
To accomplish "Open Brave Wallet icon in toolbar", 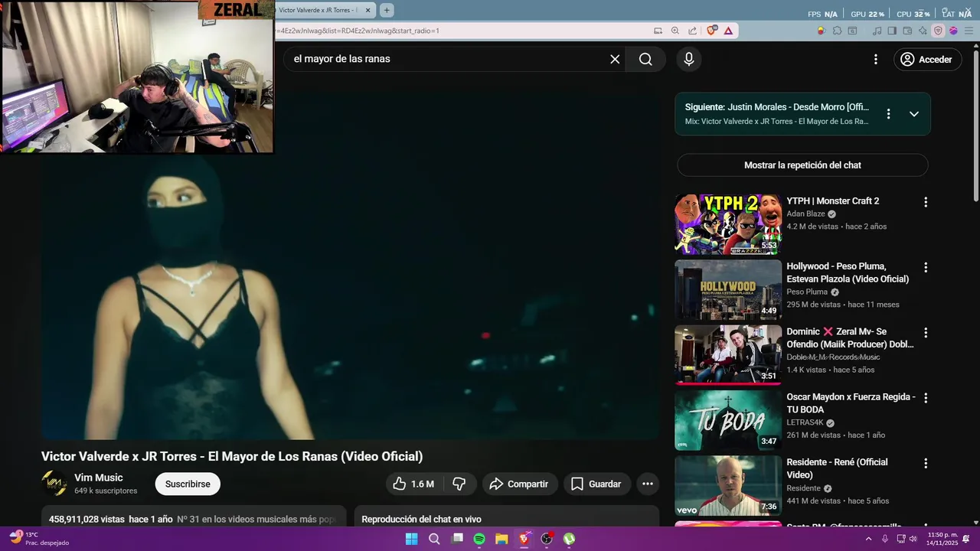I will point(907,31).
